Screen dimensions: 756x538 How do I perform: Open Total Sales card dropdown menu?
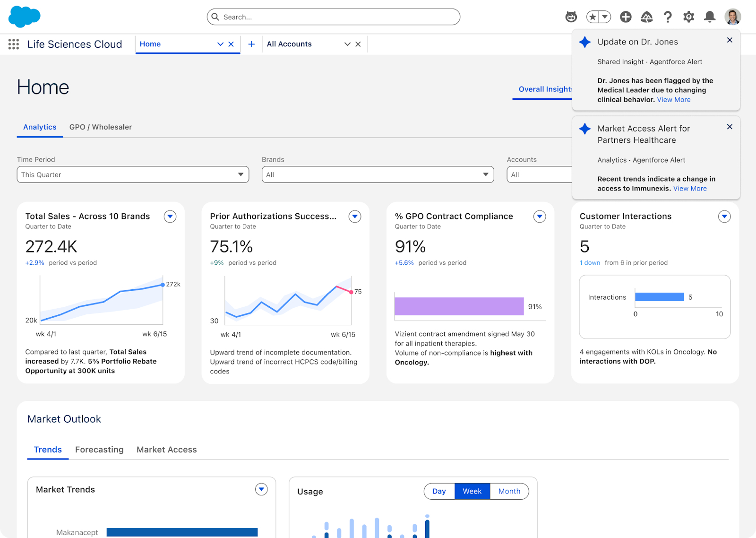click(x=170, y=217)
